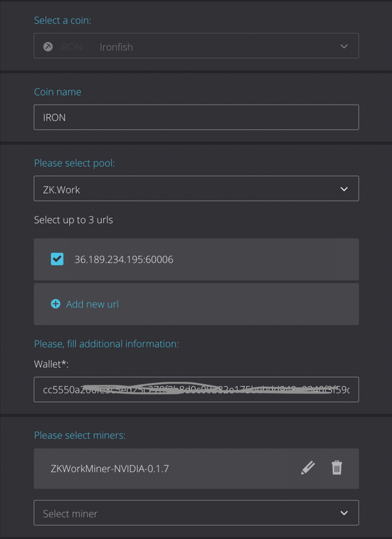Expand the Select miner dropdown chevron
This screenshot has height=539, width=392.
(x=344, y=514)
